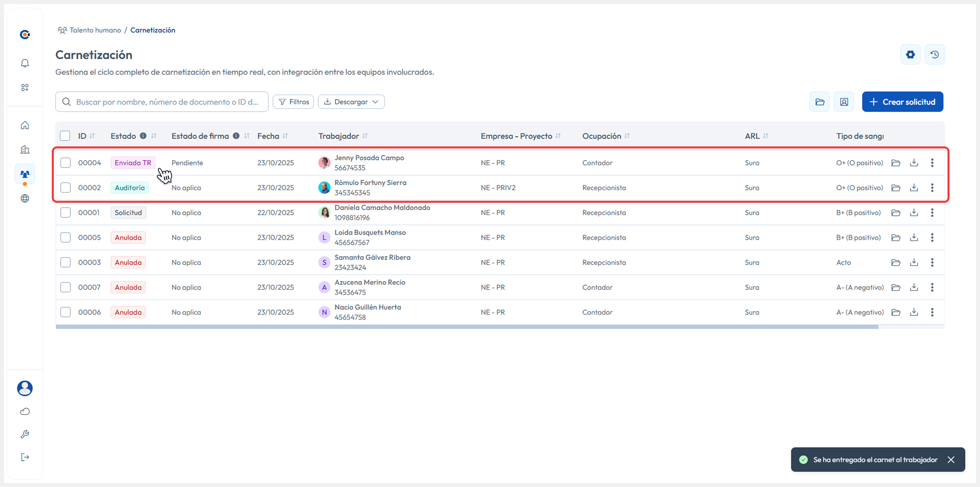This screenshot has height=487, width=980.
Task: Open three-dot menu for Rómulo Fortuny Sierra
Action: 932,188
